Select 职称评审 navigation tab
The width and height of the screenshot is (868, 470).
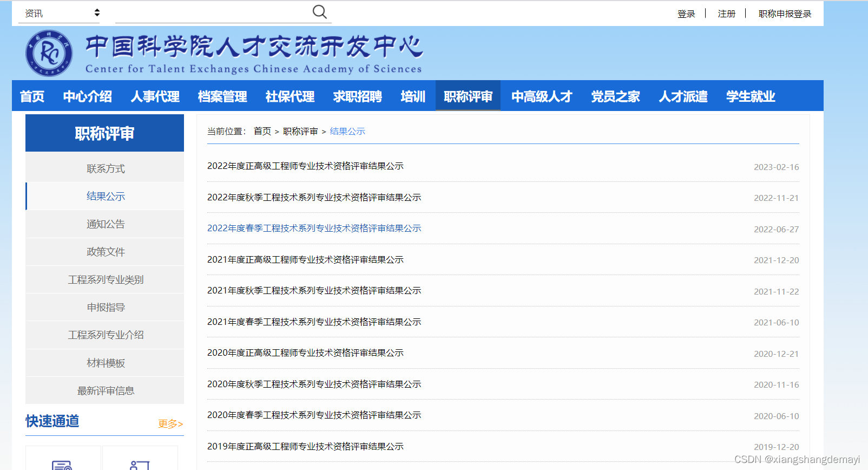(x=468, y=96)
